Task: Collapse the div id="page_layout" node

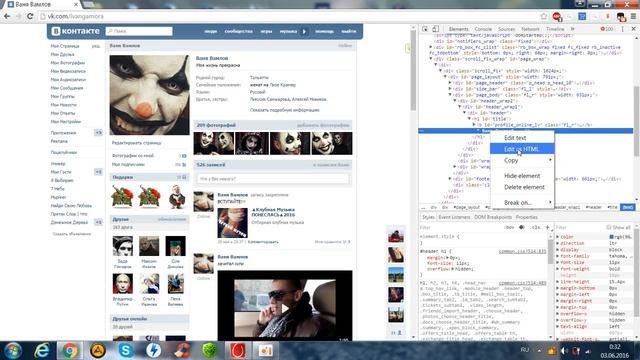Action: (x=445, y=77)
